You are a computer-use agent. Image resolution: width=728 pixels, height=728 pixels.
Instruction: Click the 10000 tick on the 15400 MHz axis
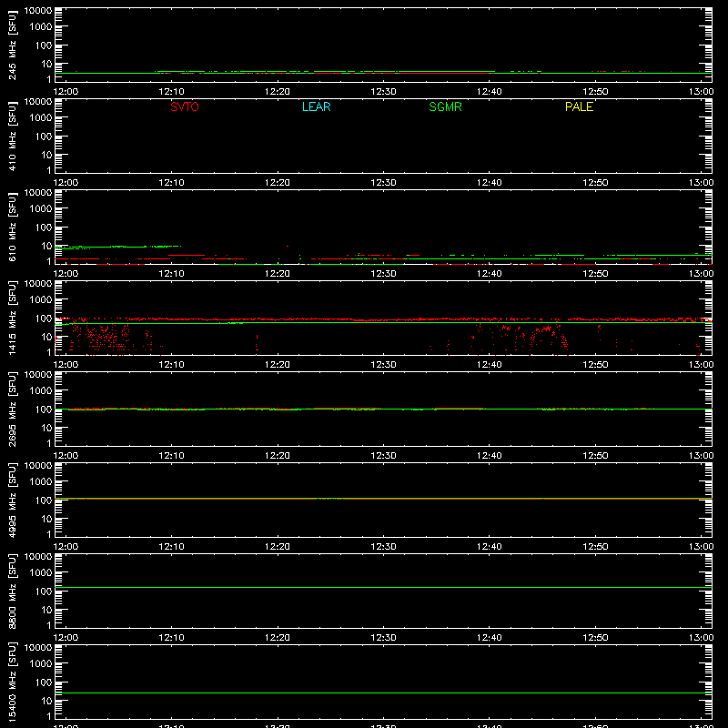click(38, 648)
